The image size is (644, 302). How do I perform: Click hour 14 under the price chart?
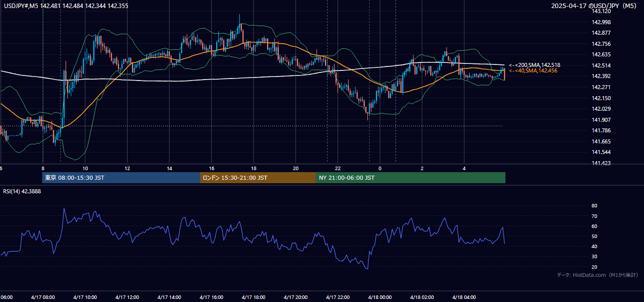(x=169, y=168)
